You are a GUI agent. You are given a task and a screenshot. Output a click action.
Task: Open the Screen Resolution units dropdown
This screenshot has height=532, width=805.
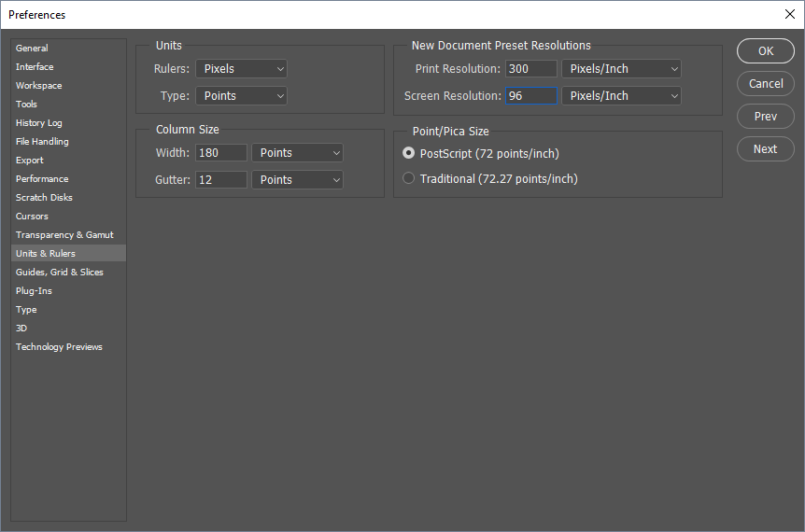tap(621, 96)
